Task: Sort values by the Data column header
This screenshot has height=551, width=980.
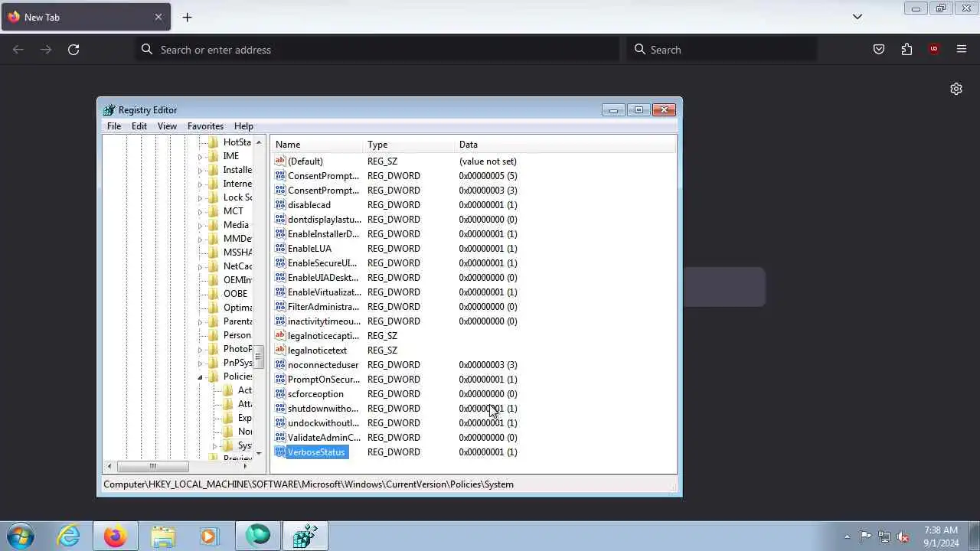Action: (565, 145)
